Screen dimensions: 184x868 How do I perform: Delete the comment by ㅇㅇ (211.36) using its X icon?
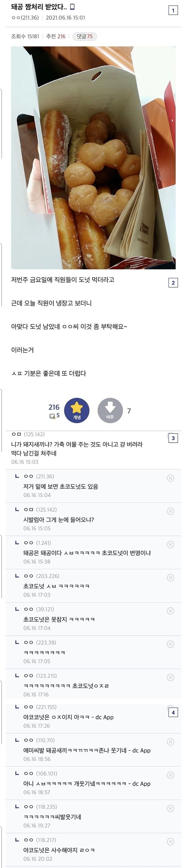pyautogui.click(x=170, y=478)
